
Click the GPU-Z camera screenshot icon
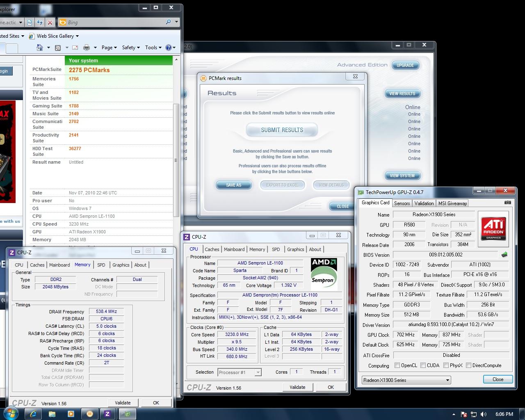(507, 203)
